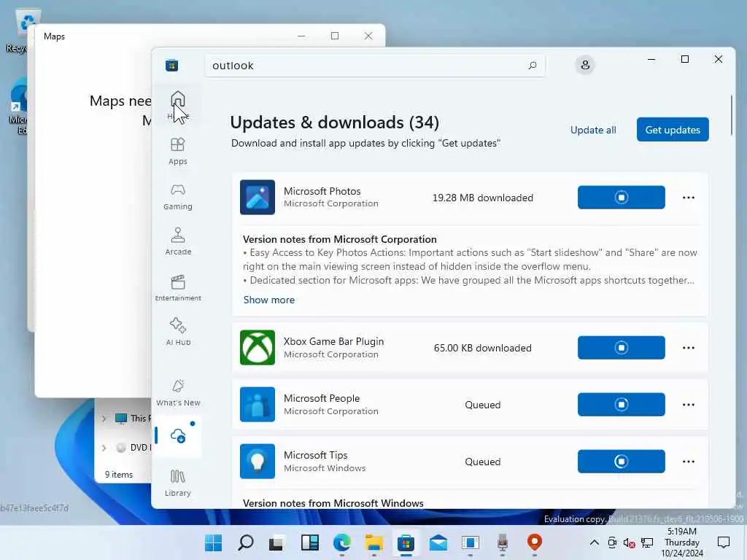This screenshot has width=747, height=560.
Task: Open more options for Microsoft Photos
Action: (689, 197)
